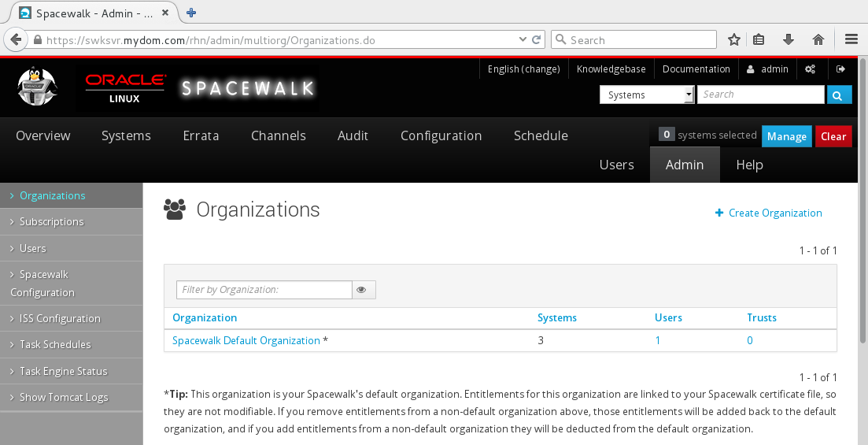This screenshot has width=868, height=445.
Task: Select the Admin navigation tab
Action: coord(685,165)
